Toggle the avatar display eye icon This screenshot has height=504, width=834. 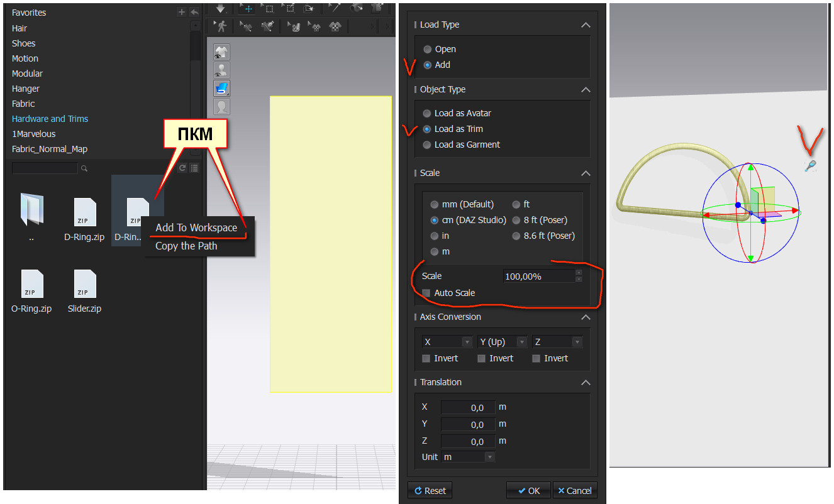221,70
